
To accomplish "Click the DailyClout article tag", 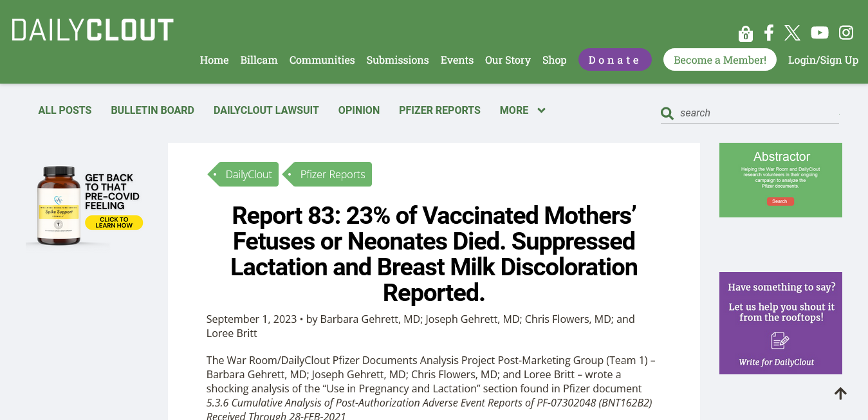I will (243, 174).
